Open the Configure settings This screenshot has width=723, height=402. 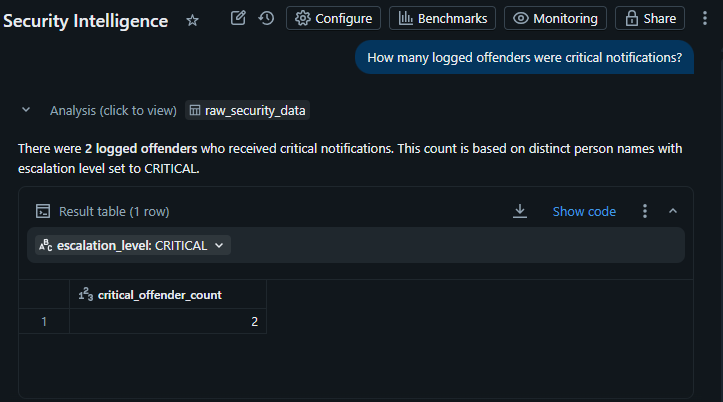pyautogui.click(x=333, y=18)
